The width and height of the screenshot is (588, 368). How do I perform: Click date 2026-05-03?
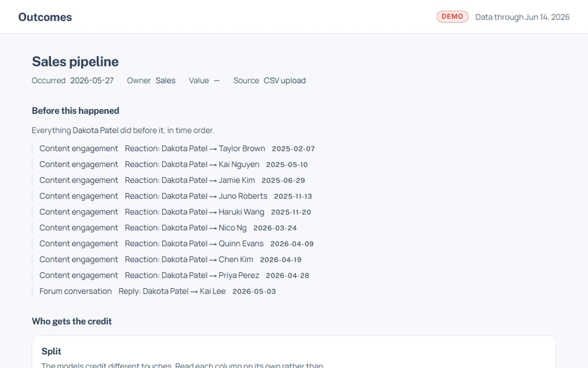[254, 291]
